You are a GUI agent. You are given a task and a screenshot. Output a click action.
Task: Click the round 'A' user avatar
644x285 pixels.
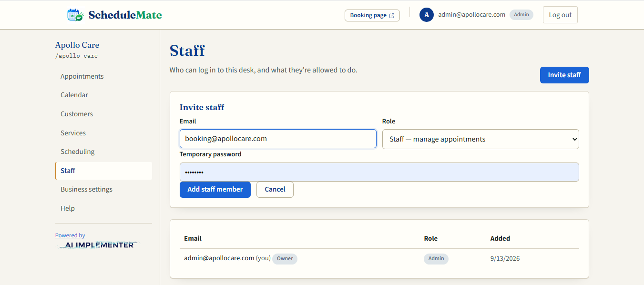427,15
